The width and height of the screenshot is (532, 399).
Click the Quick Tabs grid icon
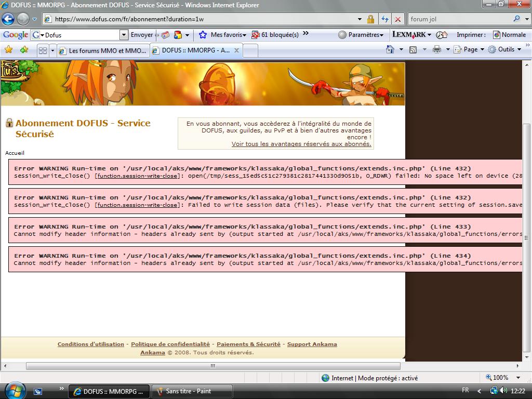pos(43,50)
